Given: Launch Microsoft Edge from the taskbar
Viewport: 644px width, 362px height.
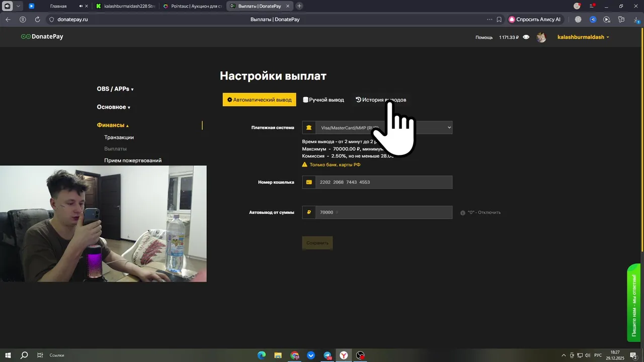Looking at the screenshot, I should (x=262, y=355).
